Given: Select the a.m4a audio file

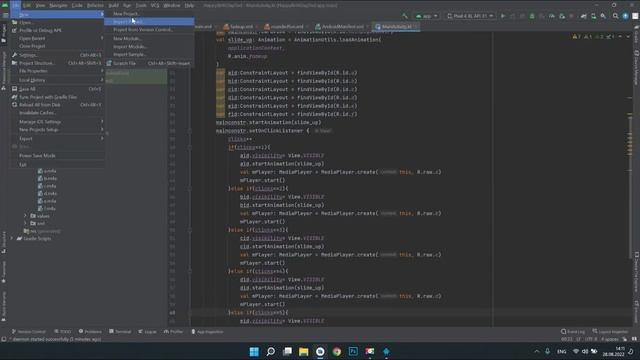Looking at the screenshot, I should click(47, 171).
